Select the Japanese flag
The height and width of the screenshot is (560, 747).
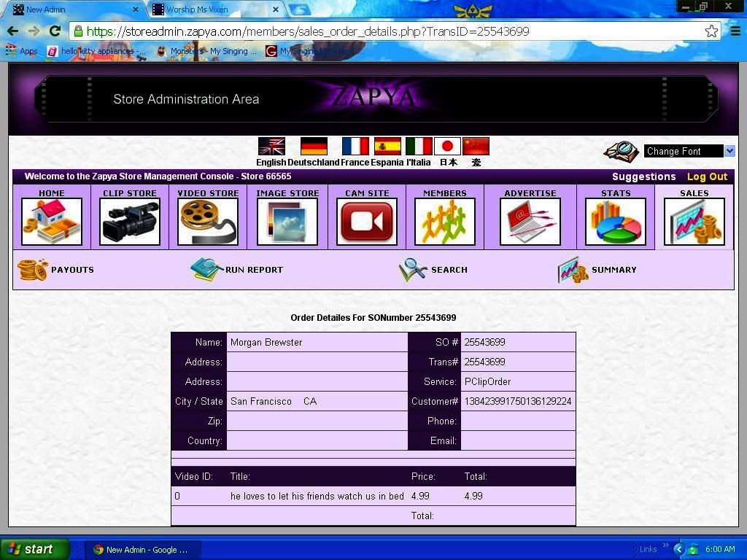447,146
